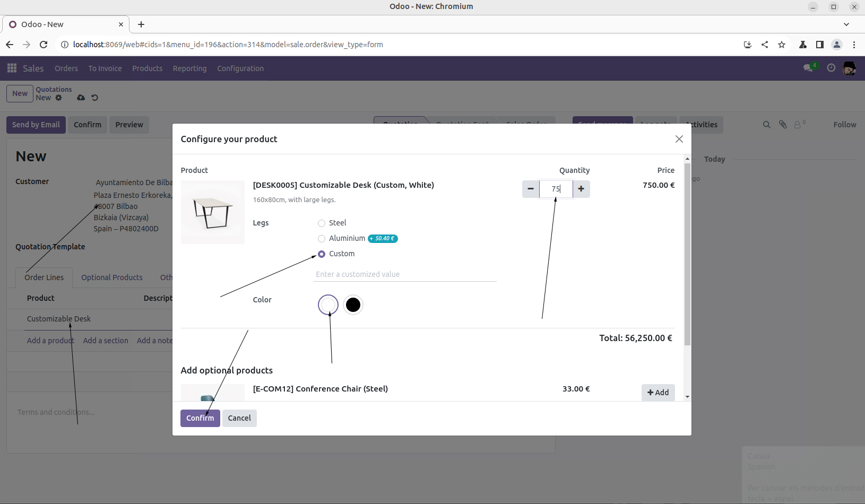Confirm the product configuration
This screenshot has width=865, height=504.
coord(200,418)
